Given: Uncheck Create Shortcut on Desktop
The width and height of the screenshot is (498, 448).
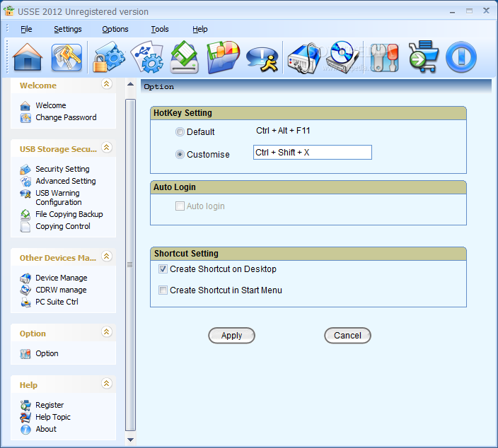Looking at the screenshot, I should (x=163, y=269).
